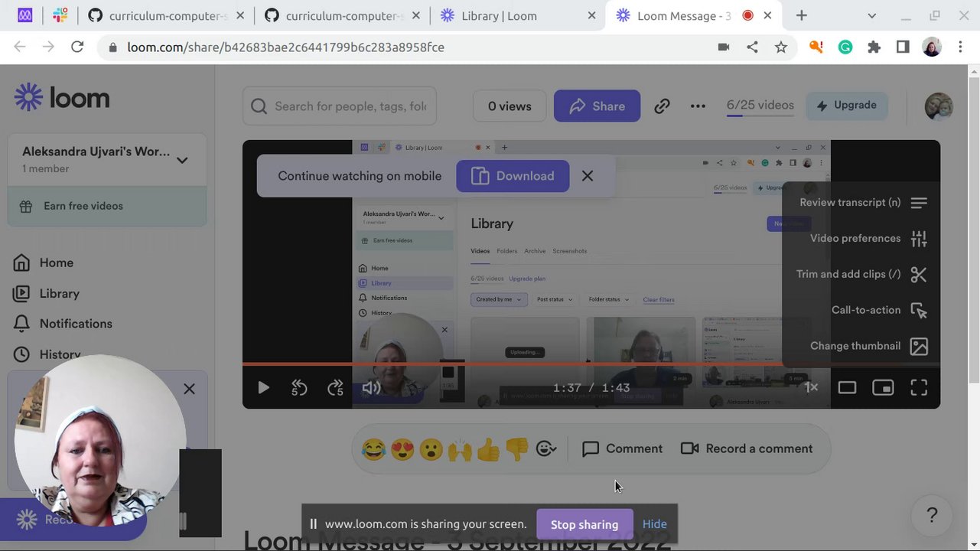
Task: Rewind the video five seconds
Action: [299, 388]
